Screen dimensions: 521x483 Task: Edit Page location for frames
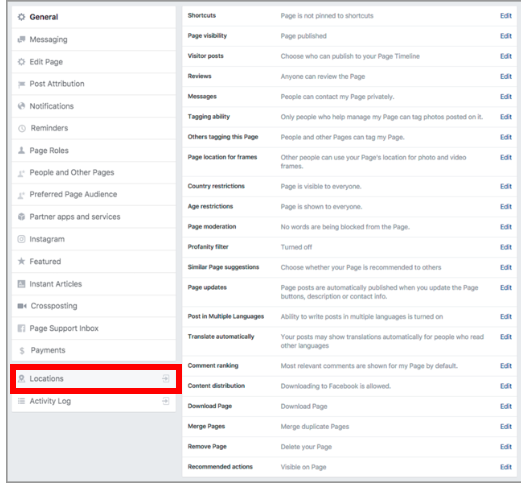pyautogui.click(x=506, y=157)
